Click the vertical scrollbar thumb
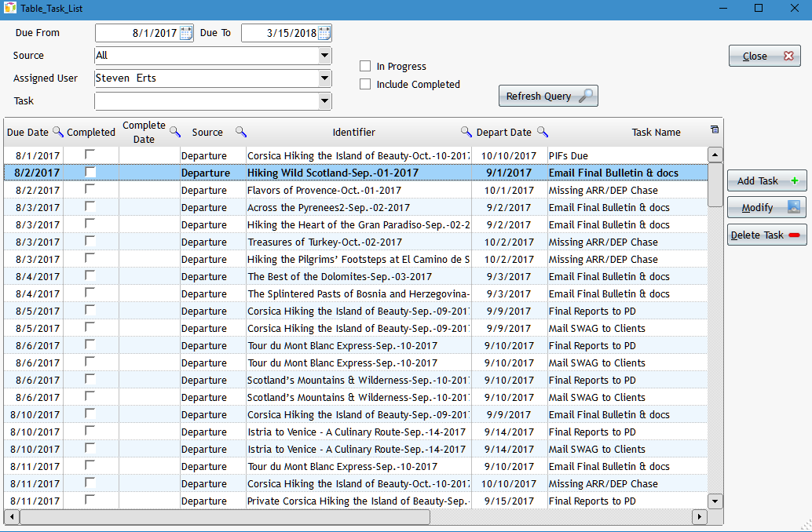 point(715,184)
